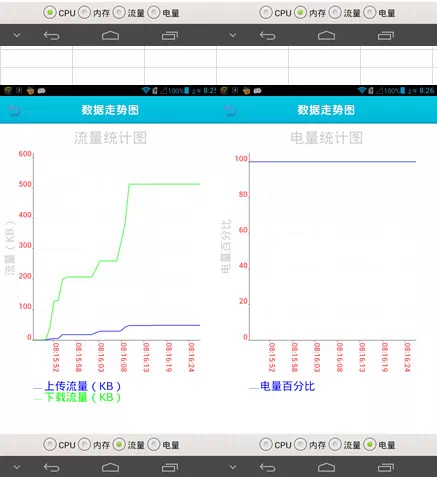Collapse chevron under the 流量统计图 screen
Screen dimensions: 437x477
pyautogui.click(x=17, y=467)
